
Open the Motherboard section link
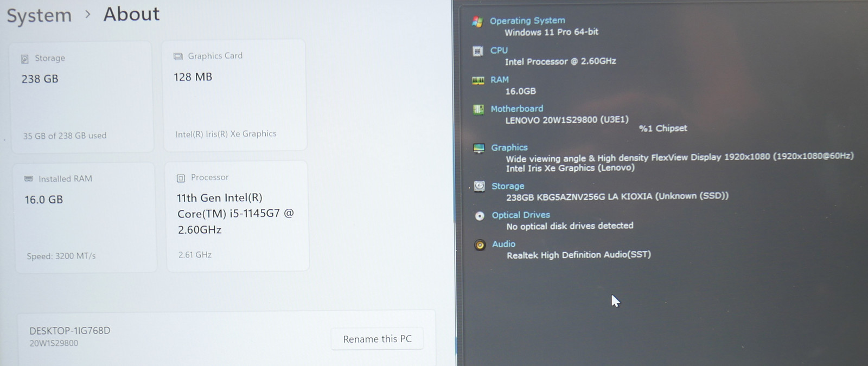517,108
